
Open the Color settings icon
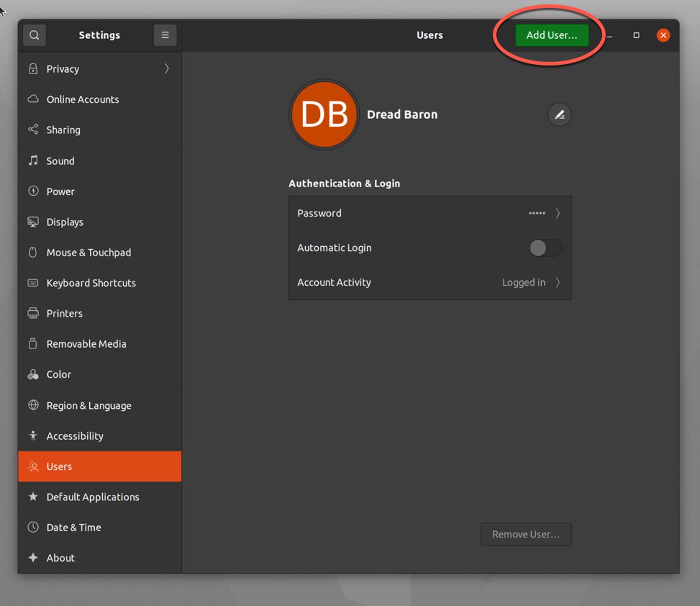33,374
